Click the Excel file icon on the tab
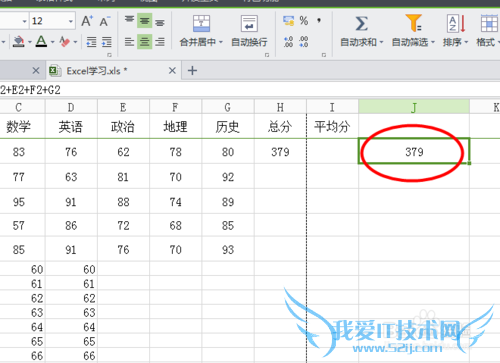 55,71
